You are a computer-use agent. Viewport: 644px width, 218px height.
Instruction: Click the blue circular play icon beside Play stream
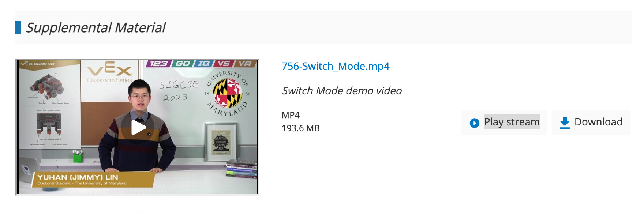474,123
